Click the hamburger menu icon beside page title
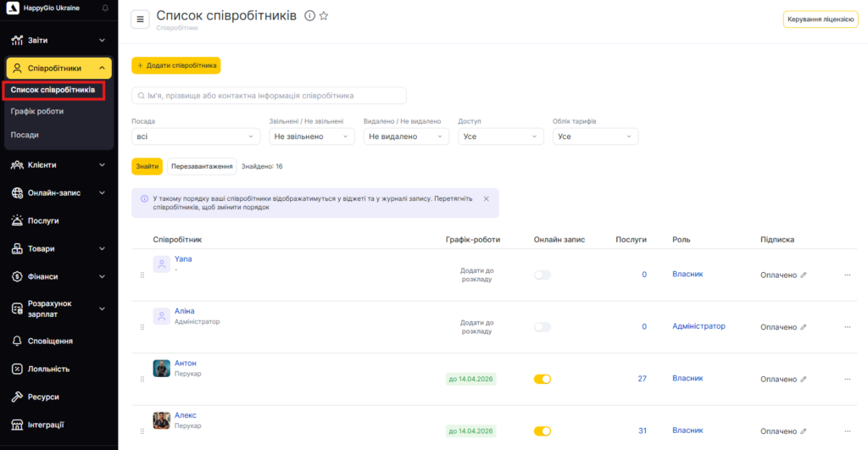The height and width of the screenshot is (450, 868). 141,19
